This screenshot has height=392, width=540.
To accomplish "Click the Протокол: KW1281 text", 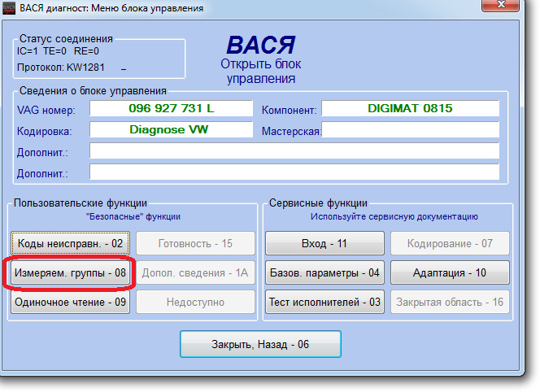I will [x=61, y=68].
